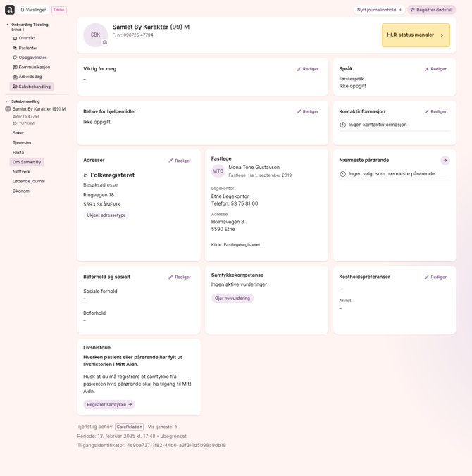The height and width of the screenshot is (476, 472).
Task: Collapse the Onboarding Tildeling section
Action: pyautogui.click(x=8, y=25)
